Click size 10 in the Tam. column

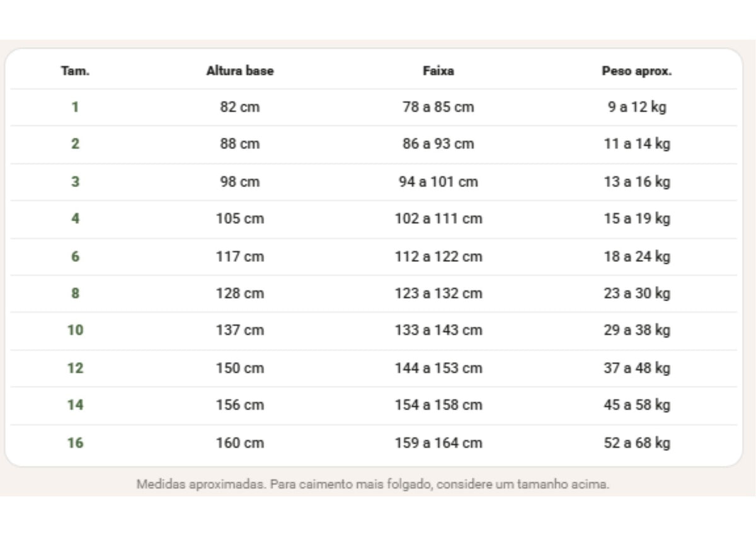click(75, 330)
